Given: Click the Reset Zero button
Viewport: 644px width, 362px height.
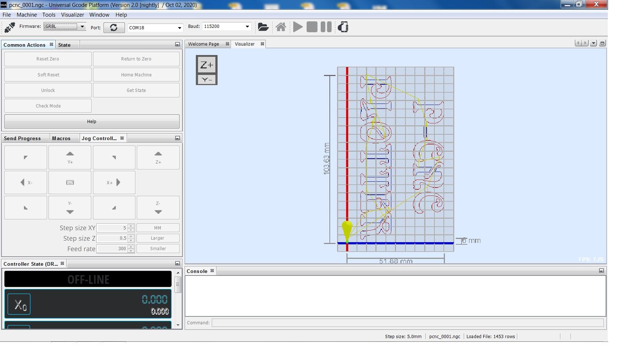Looking at the screenshot, I should point(48,59).
